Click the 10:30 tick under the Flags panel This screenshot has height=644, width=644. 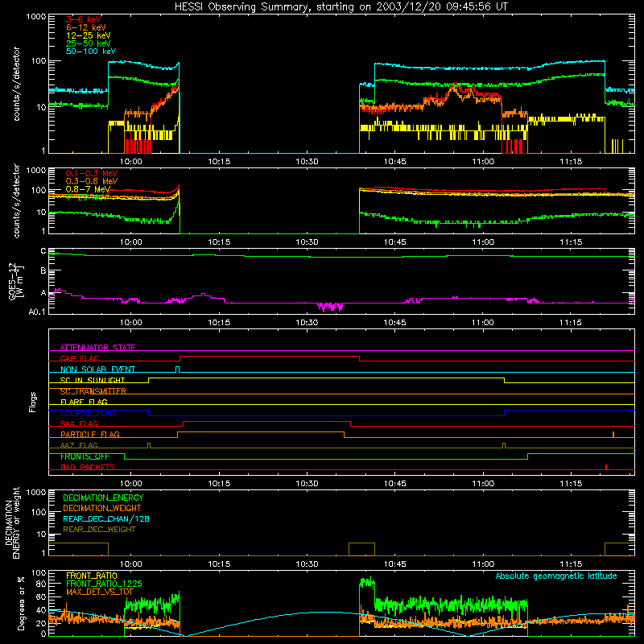[307, 484]
